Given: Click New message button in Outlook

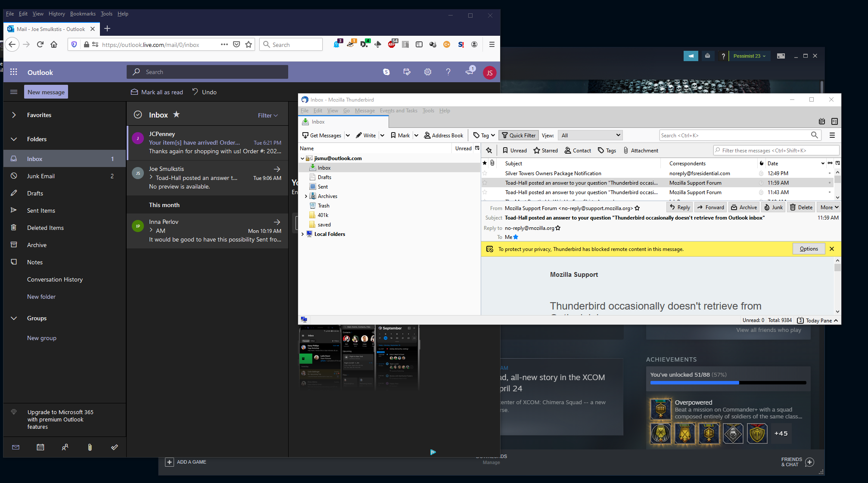Looking at the screenshot, I should (x=46, y=92).
